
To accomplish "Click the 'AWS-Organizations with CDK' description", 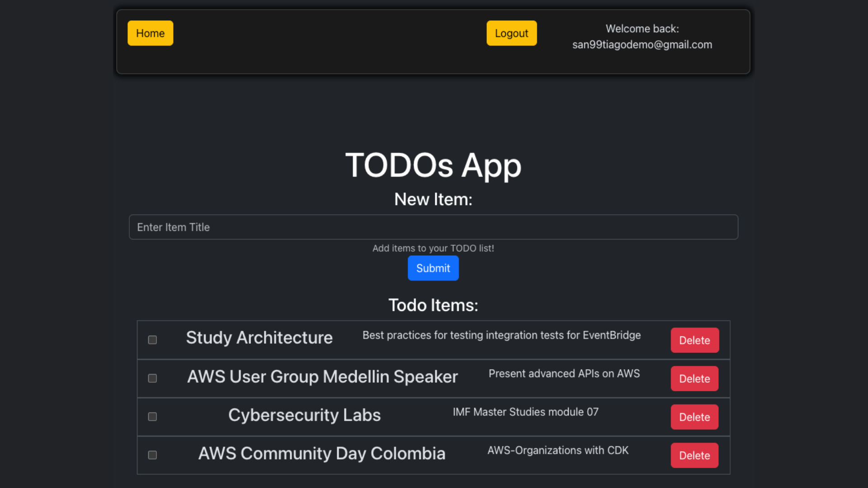I will (557, 450).
